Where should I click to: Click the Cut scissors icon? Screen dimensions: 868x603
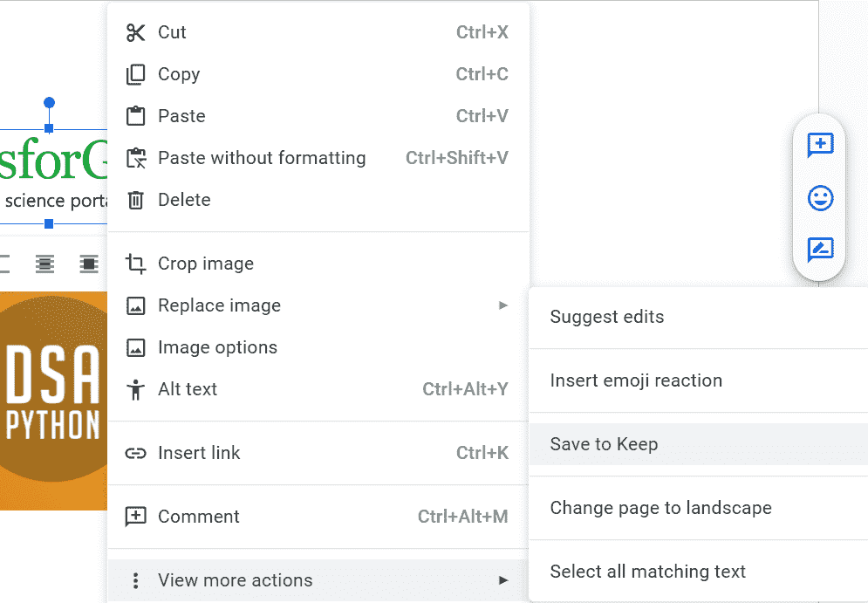135,33
